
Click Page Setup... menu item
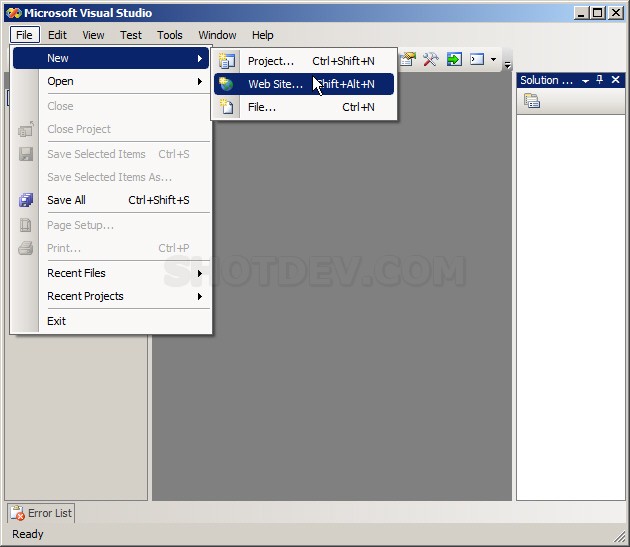click(x=111, y=225)
